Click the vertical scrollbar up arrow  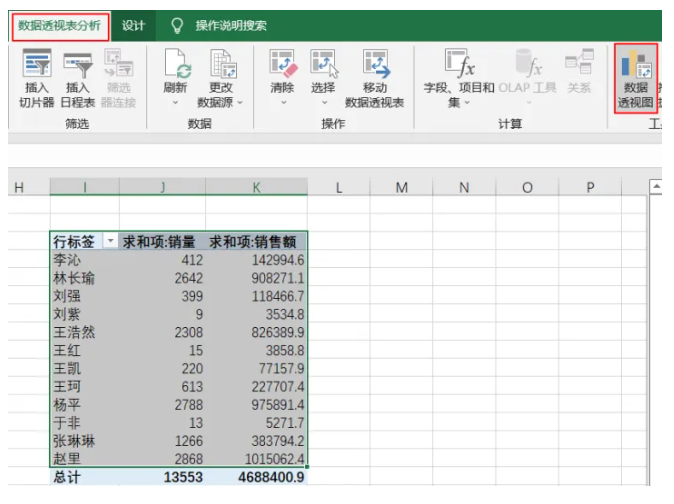656,186
